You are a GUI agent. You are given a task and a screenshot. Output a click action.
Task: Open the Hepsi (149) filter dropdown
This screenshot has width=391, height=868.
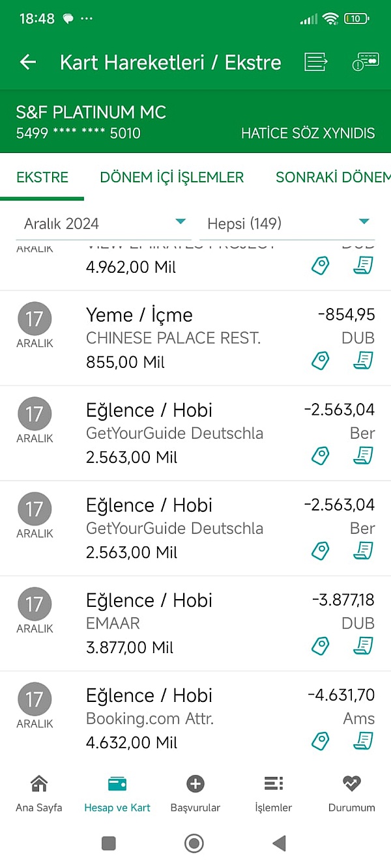click(x=288, y=224)
